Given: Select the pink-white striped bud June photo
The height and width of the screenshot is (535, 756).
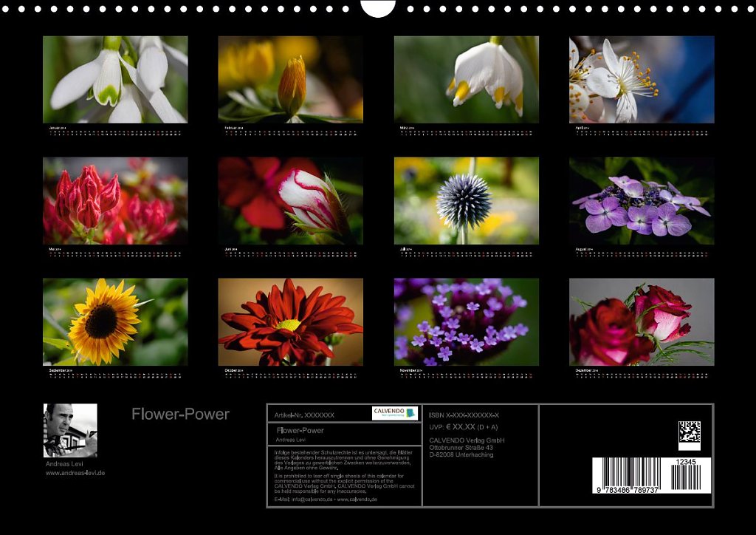Looking at the screenshot, I should tap(290, 200).
